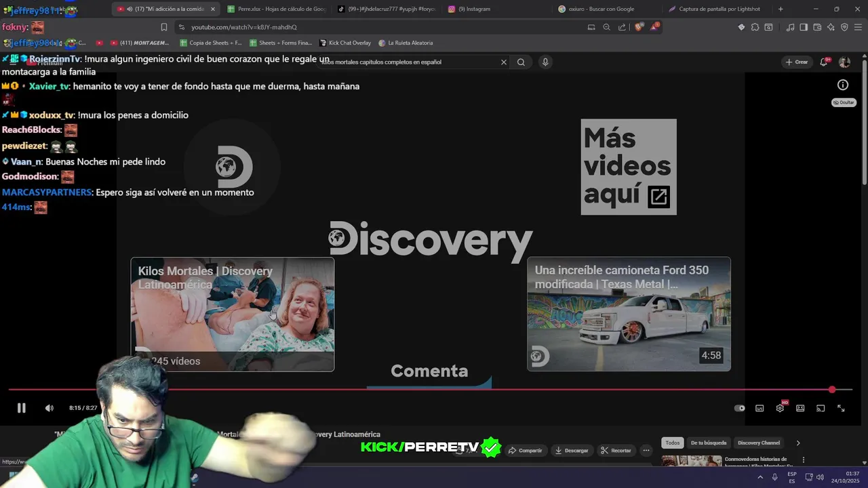Open the Ford 350 Texas Metal video card
The width and height of the screenshot is (868, 488).
click(x=629, y=314)
